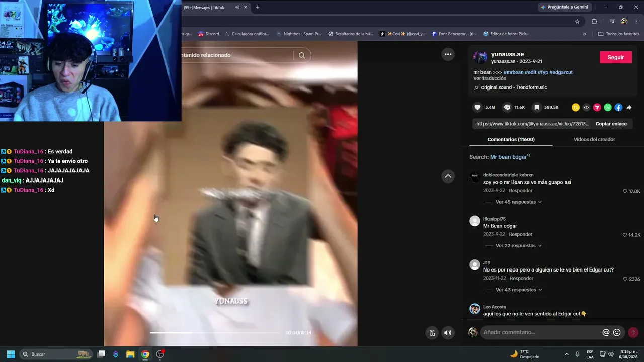
Task: Expand 'Ver 43 respuestas' replies
Action: (519, 290)
